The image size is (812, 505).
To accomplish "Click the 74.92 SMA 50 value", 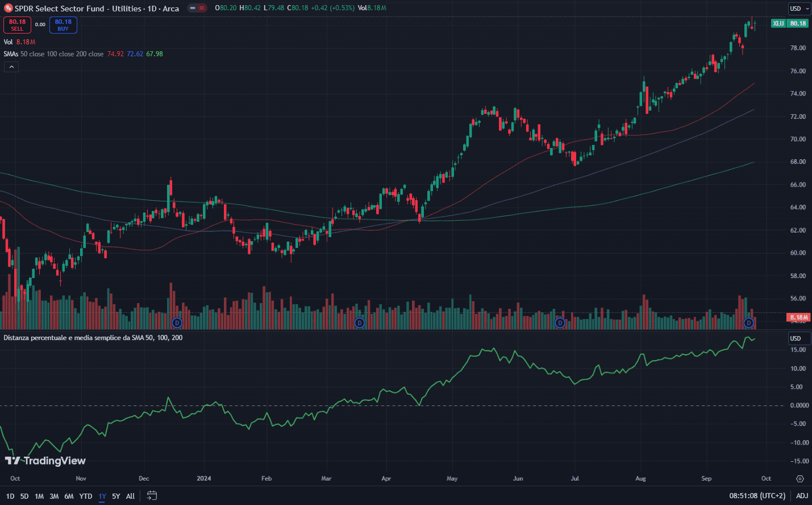I will 115,54.
